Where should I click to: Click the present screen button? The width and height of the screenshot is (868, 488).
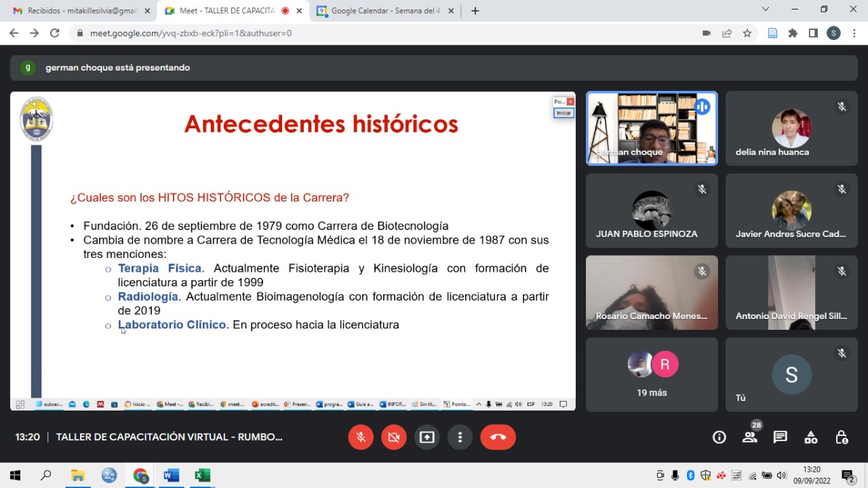point(427,437)
